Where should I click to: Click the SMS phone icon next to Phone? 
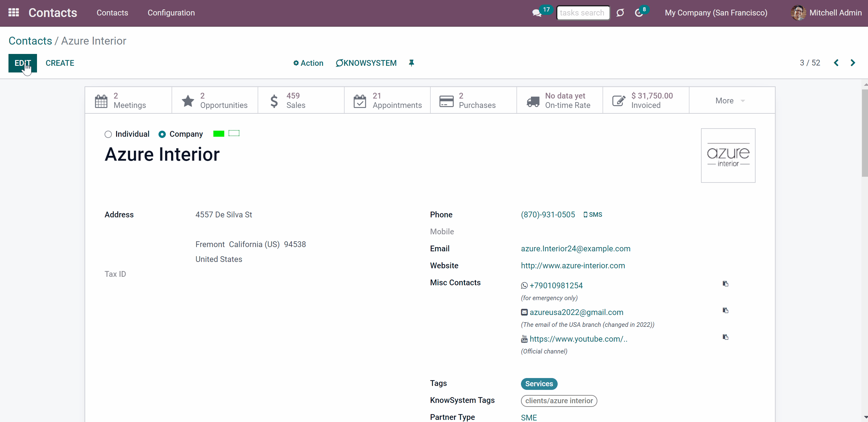pos(585,215)
